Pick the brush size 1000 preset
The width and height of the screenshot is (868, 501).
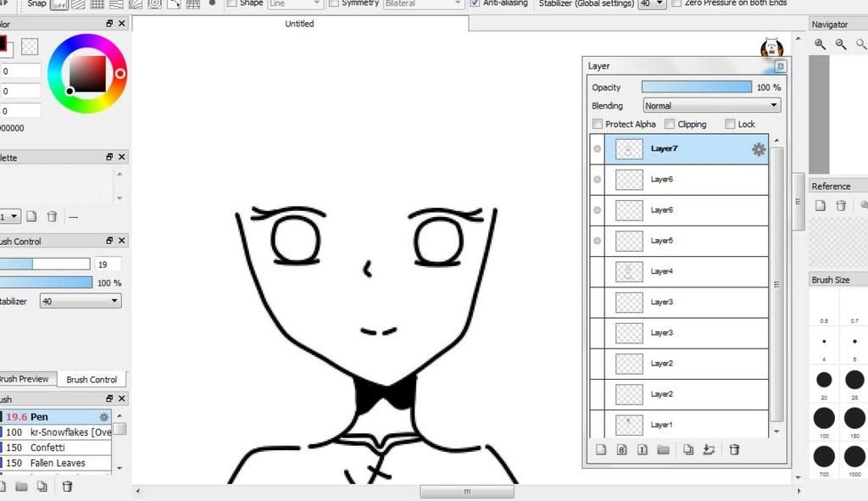[854, 457]
